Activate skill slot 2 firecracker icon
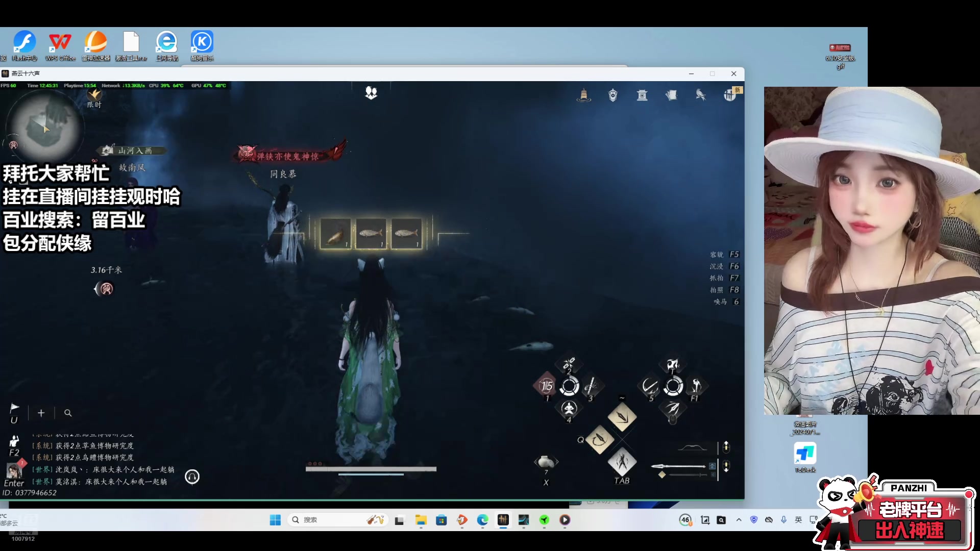The height and width of the screenshot is (551, 980). point(569,365)
